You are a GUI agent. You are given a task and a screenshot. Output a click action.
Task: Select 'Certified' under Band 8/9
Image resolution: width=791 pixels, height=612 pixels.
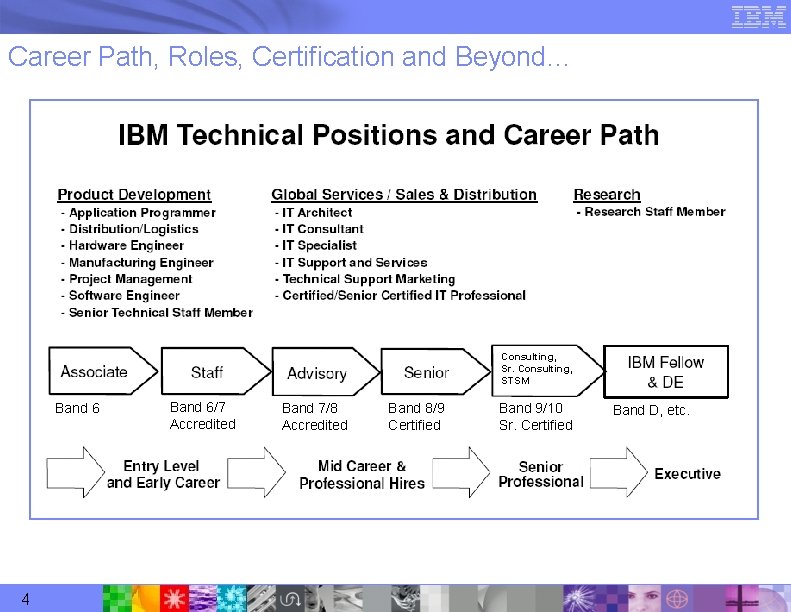coord(414,425)
